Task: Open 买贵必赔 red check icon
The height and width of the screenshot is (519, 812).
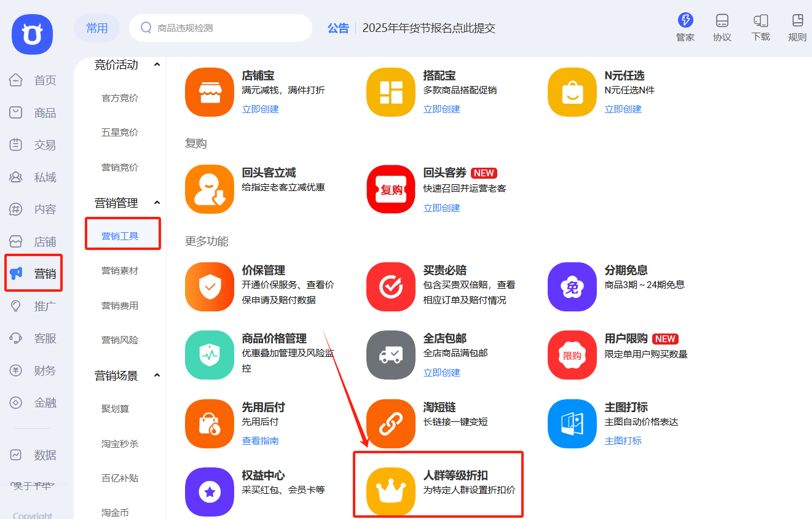Action: pyautogui.click(x=391, y=287)
